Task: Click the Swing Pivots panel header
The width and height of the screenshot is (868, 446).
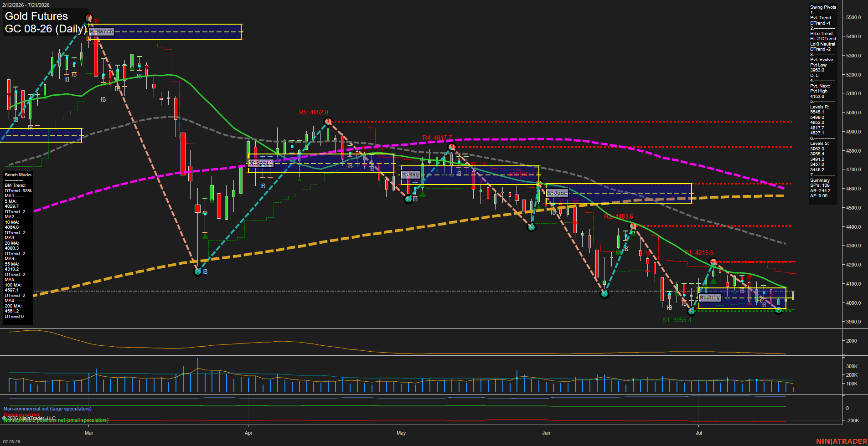Action: pyautogui.click(x=823, y=7)
